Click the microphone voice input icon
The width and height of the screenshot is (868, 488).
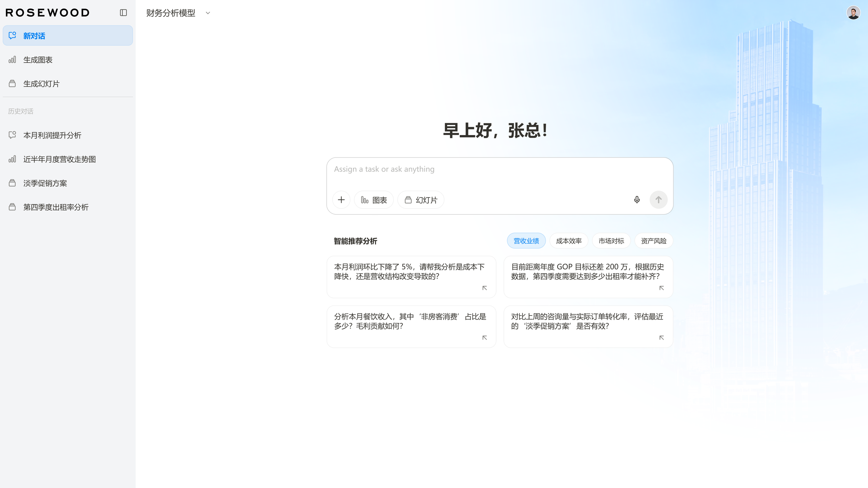(637, 200)
